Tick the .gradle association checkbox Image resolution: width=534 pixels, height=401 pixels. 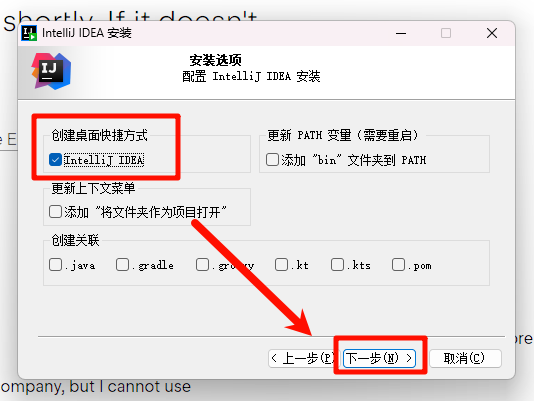(x=122, y=265)
